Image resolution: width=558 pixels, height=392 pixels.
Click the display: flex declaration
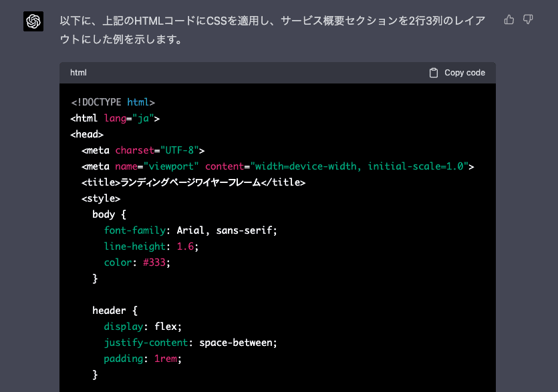[143, 326]
